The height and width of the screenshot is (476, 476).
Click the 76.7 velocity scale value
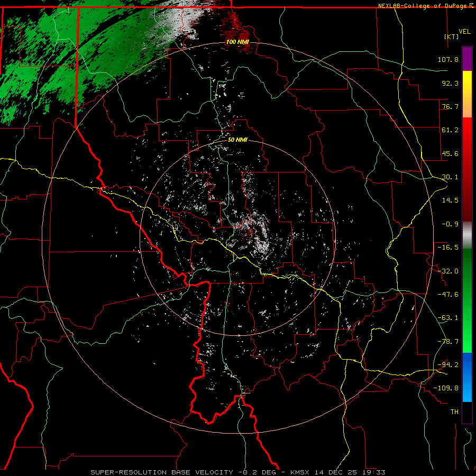click(x=450, y=106)
